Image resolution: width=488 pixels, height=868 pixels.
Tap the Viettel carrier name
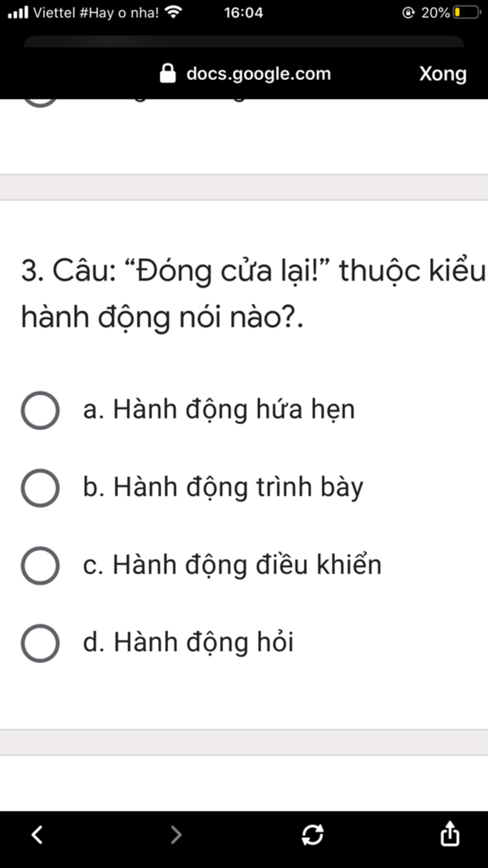click(95, 12)
